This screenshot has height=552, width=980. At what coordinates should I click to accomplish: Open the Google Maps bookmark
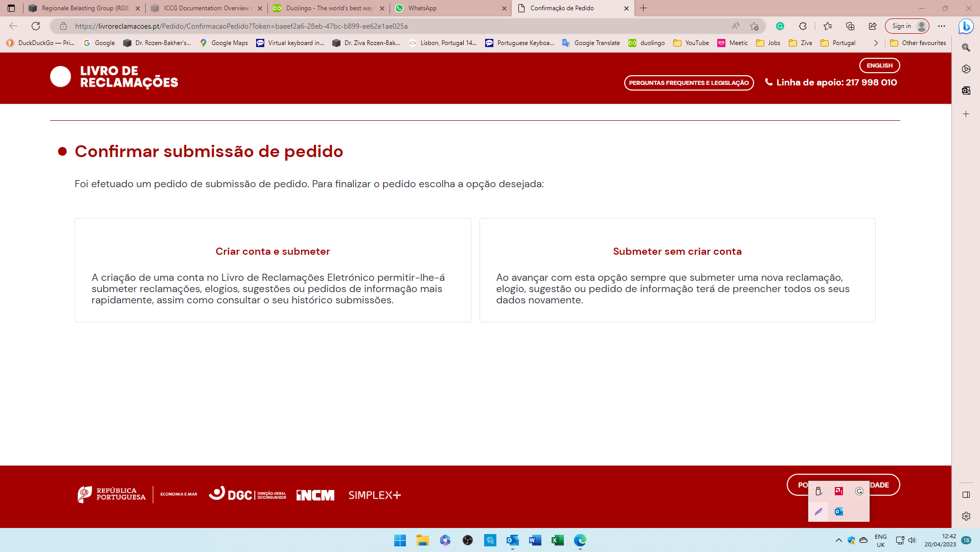point(224,43)
